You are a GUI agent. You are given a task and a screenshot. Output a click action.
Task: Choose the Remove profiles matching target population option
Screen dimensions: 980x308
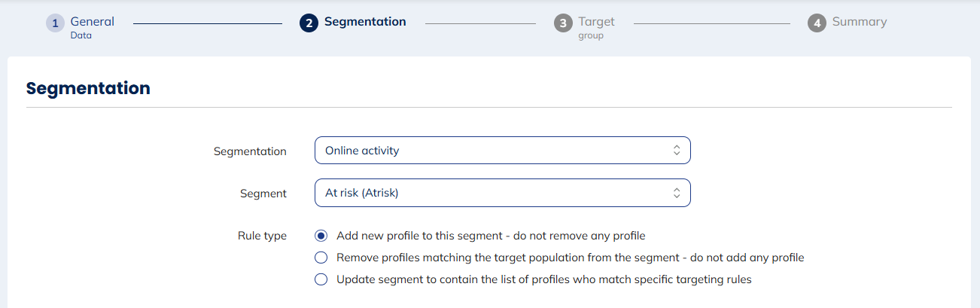(x=321, y=258)
